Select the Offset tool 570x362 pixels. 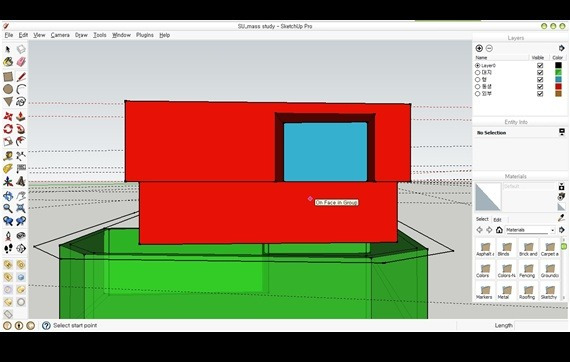21,141
